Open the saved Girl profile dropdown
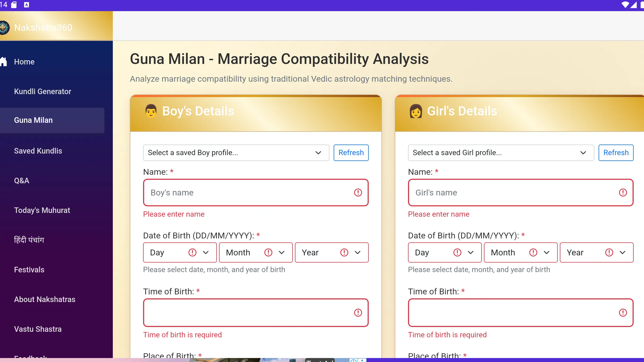644x362 pixels. point(501,152)
